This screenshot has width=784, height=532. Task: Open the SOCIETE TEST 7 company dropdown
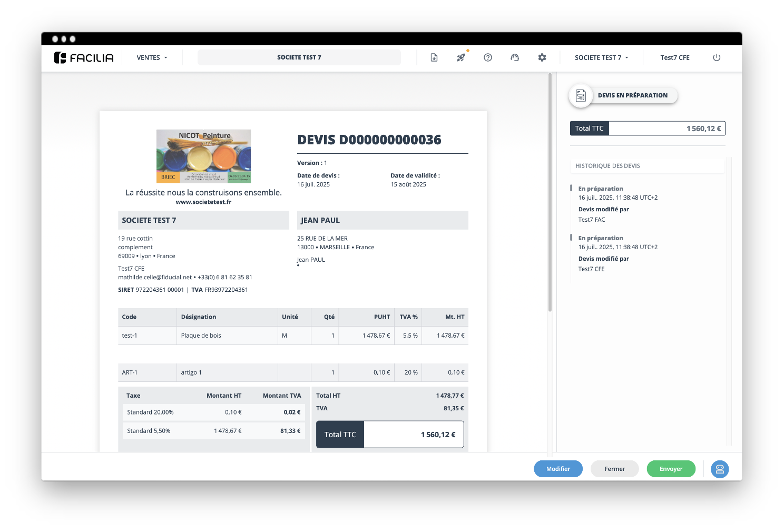[601, 57]
